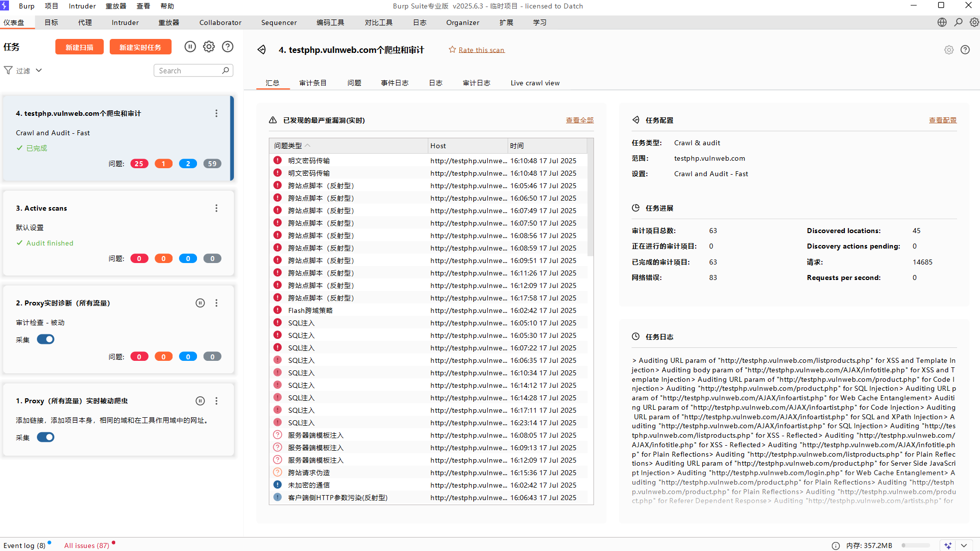Screen dimensions: 980x551
Task: Click the AI sparkle icon in status bar
Action: (948, 546)
